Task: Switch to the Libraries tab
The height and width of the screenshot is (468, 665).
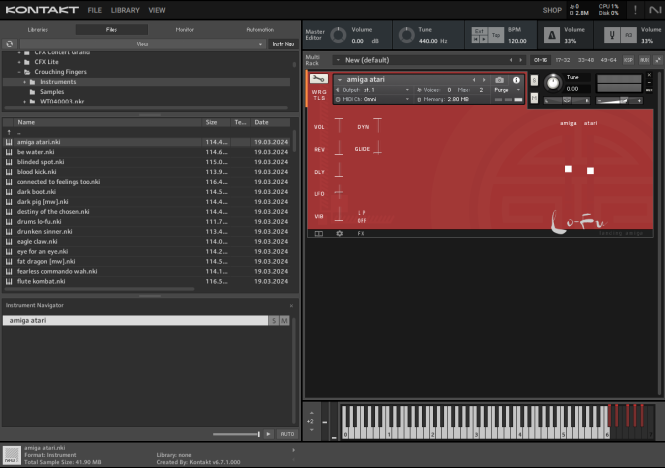Action: tap(38, 30)
